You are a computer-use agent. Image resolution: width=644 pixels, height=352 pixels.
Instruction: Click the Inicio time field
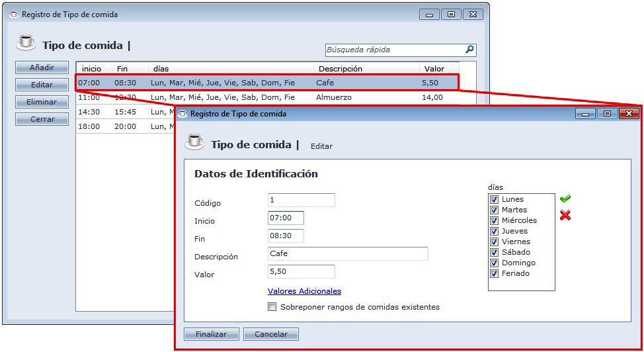pos(286,218)
